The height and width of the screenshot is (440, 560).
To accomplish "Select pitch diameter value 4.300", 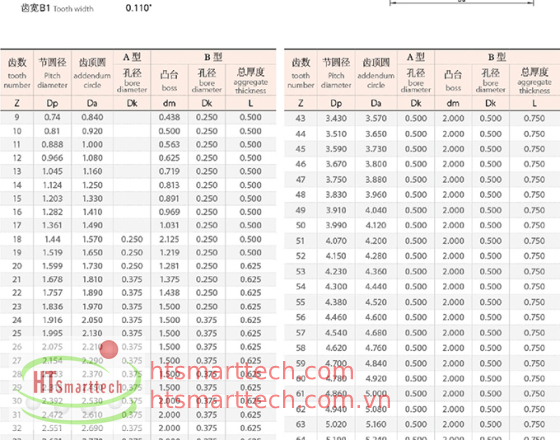I will coord(336,286).
